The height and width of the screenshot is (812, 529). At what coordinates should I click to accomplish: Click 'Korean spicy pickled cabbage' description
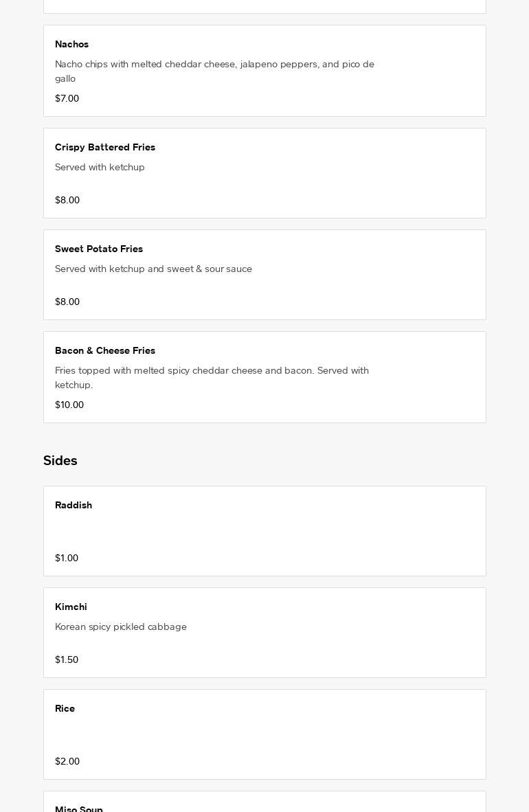click(121, 627)
